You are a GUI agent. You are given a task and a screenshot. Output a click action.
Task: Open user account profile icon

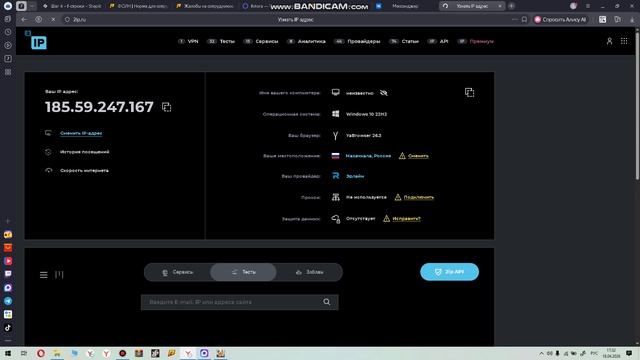pos(609,41)
